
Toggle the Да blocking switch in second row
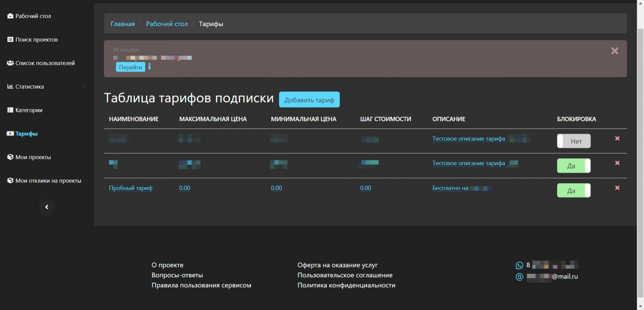[x=574, y=166]
